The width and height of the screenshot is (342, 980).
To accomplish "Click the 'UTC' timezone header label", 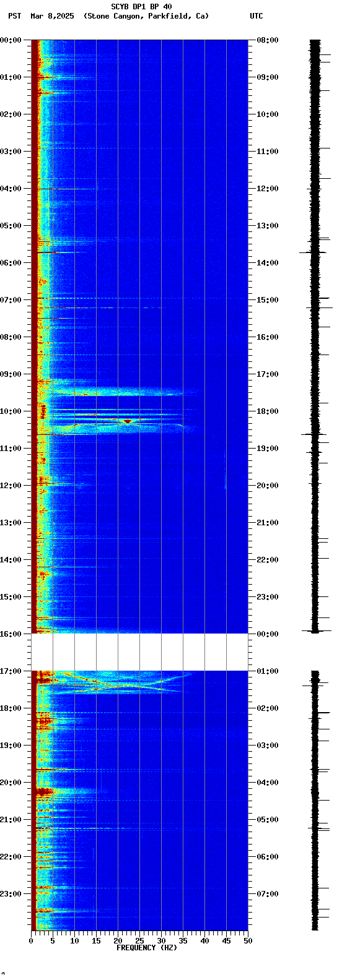I will coord(256,16).
